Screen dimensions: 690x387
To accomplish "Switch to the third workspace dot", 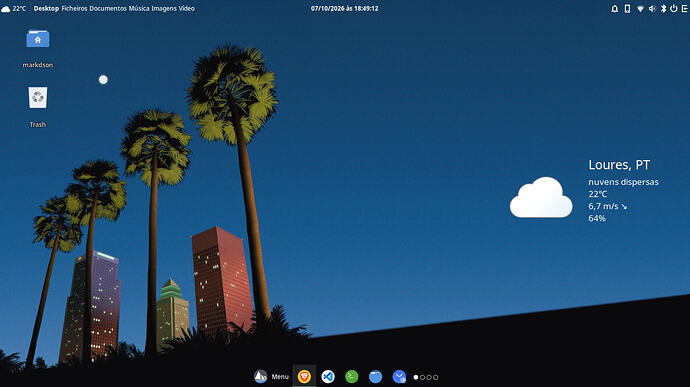I will (429, 377).
